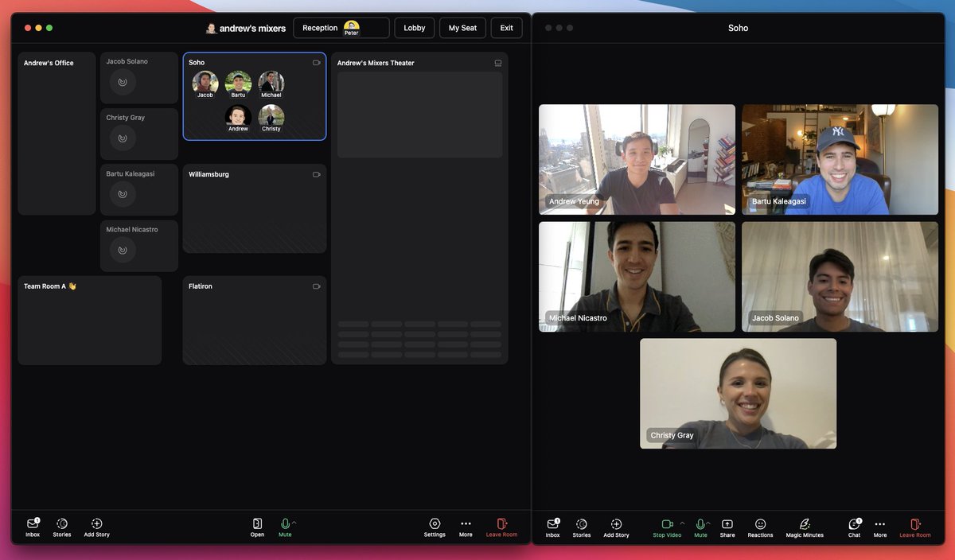The width and height of the screenshot is (955, 560).
Task: Wave at Christy Gray
Action: tap(122, 138)
